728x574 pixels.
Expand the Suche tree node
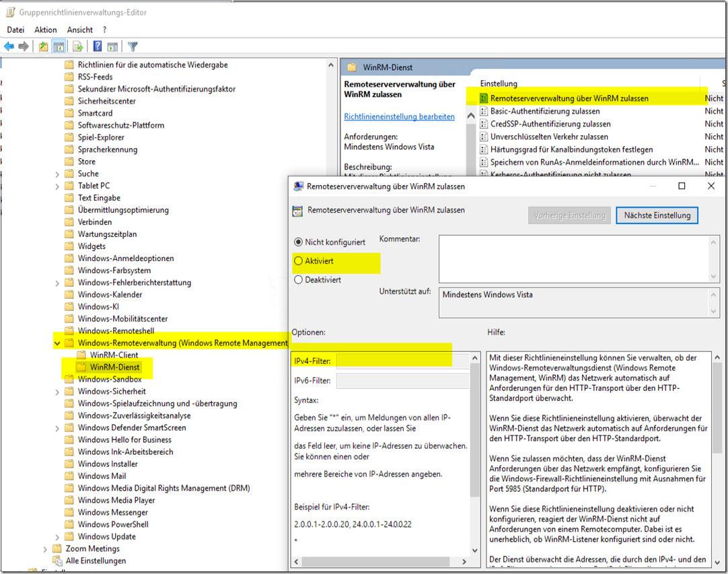[x=57, y=174]
